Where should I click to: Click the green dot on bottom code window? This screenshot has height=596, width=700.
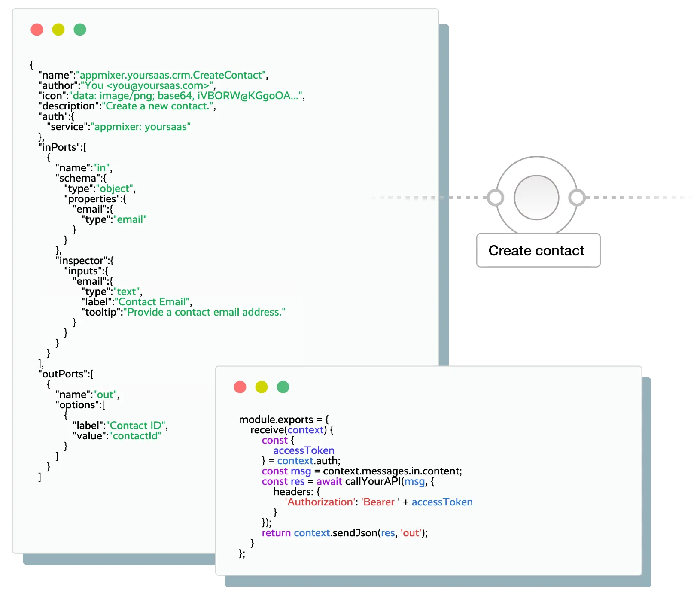pyautogui.click(x=283, y=387)
